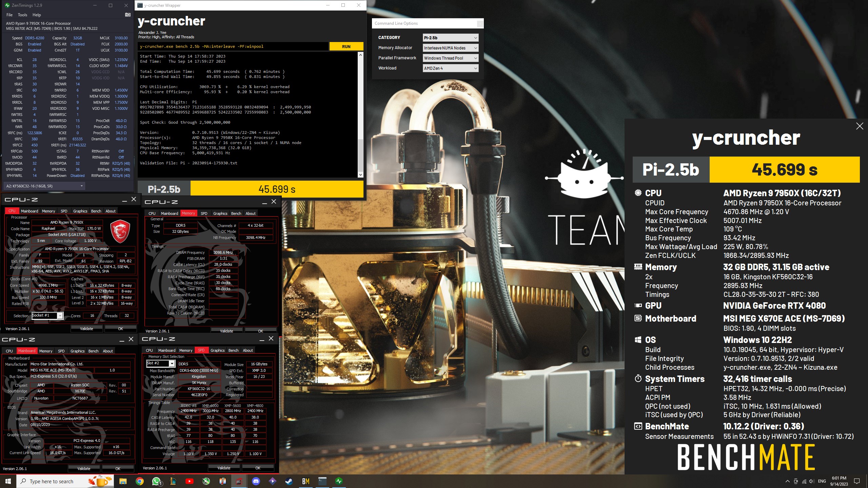The width and height of the screenshot is (868, 488).
Task: Open WhatsApp from the taskbar
Action: (156, 481)
